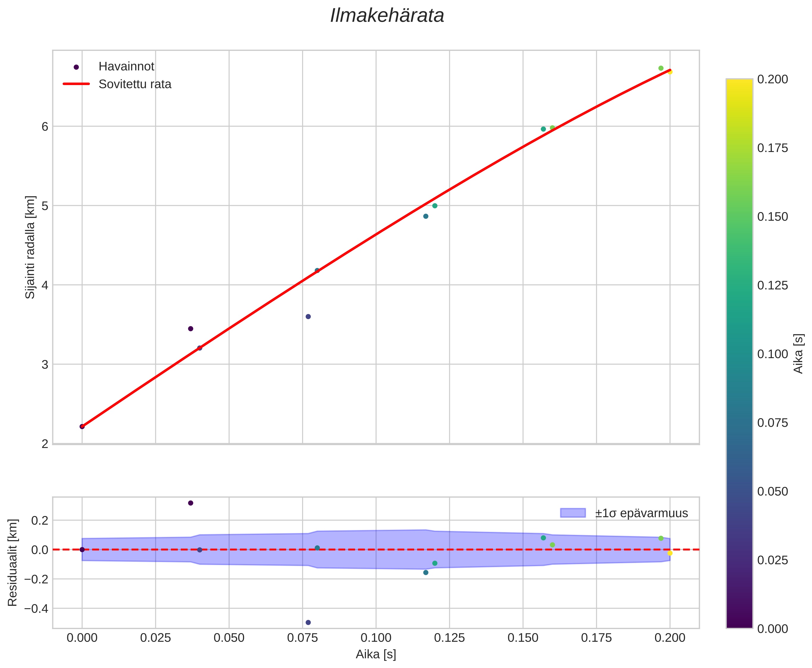Click the outlier observation near 3.6 km
Image resolution: width=812 pixels, height=668 pixels.
pyautogui.click(x=308, y=316)
